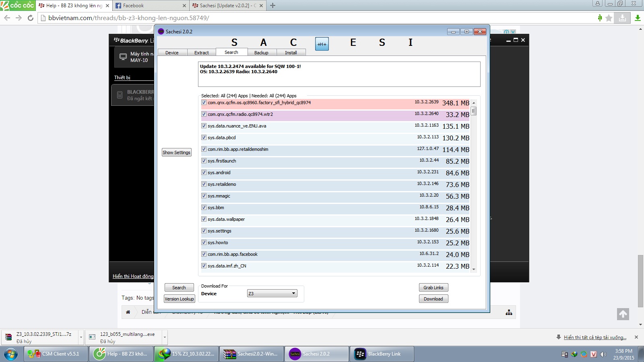The image size is (644, 362).
Task: Uncheck com.rim.bb.app.facebook checkbox
Action: coord(204,254)
